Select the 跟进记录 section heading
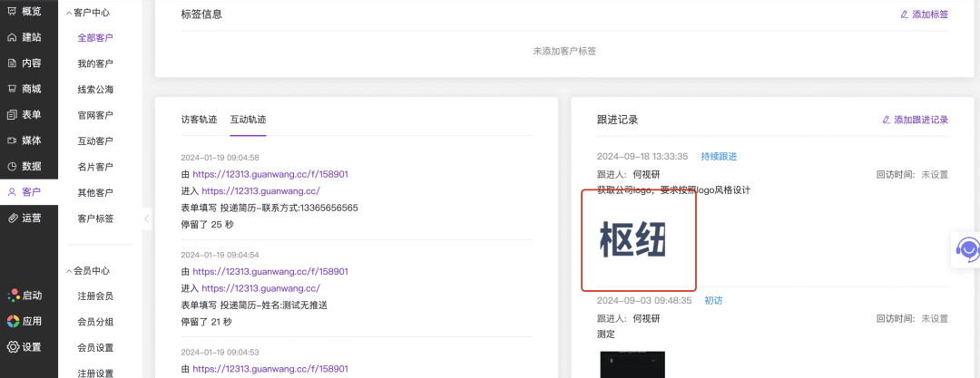This screenshot has width=980, height=378. click(618, 120)
